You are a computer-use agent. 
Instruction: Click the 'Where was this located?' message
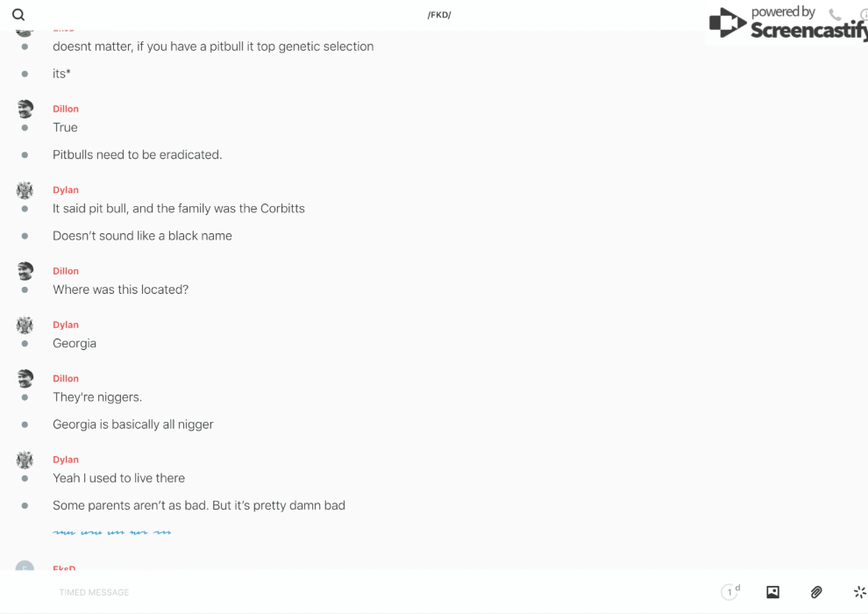120,289
